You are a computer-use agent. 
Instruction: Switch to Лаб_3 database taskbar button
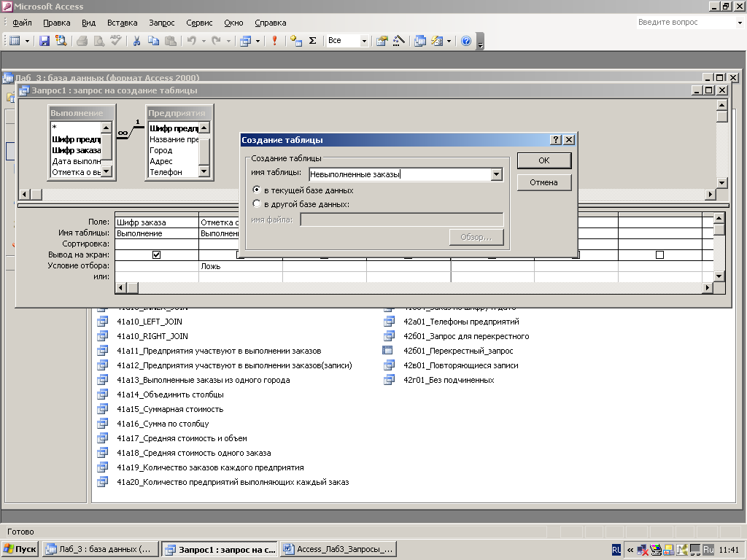(100, 549)
